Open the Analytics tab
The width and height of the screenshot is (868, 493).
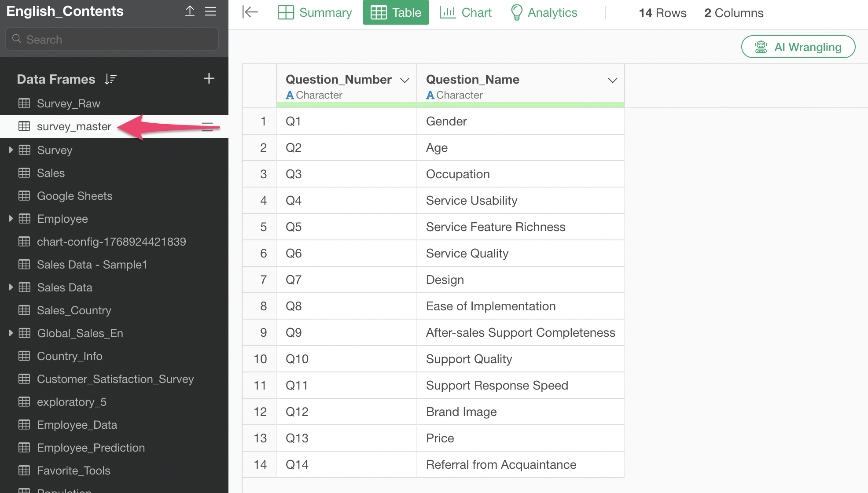(544, 13)
